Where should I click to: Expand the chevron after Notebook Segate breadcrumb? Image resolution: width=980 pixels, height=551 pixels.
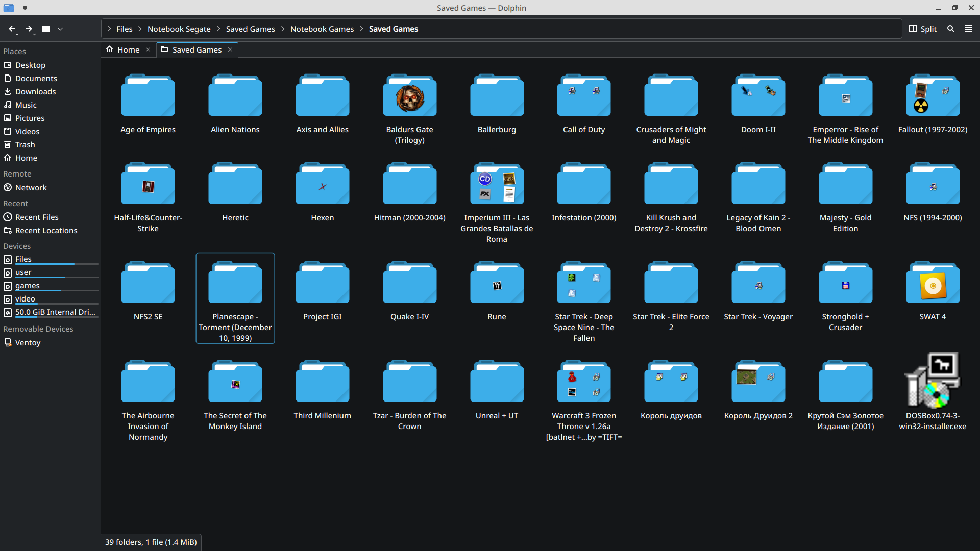(x=218, y=29)
